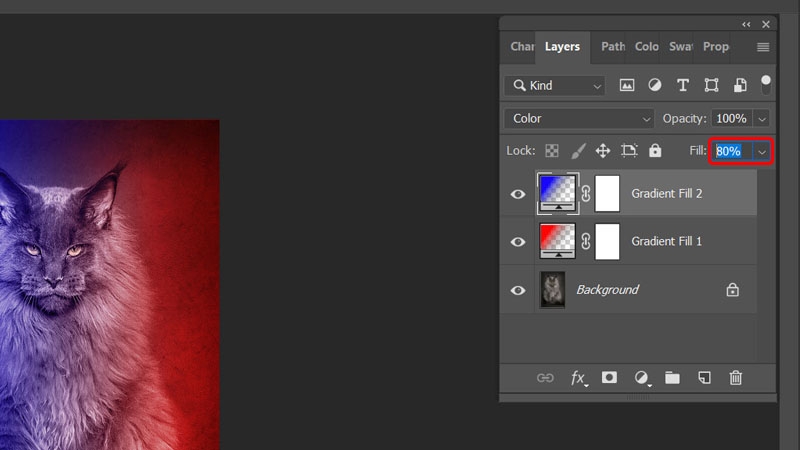
Task: Filter for adjustment layers icon
Action: point(655,85)
